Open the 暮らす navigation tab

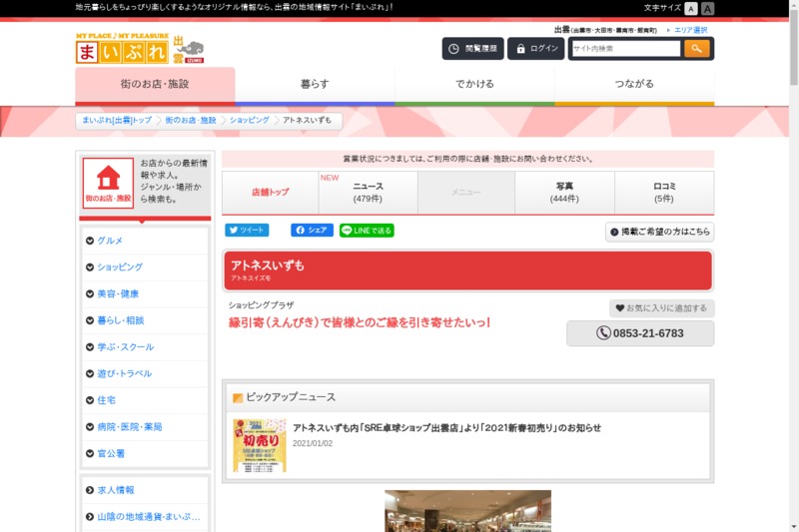point(315,85)
